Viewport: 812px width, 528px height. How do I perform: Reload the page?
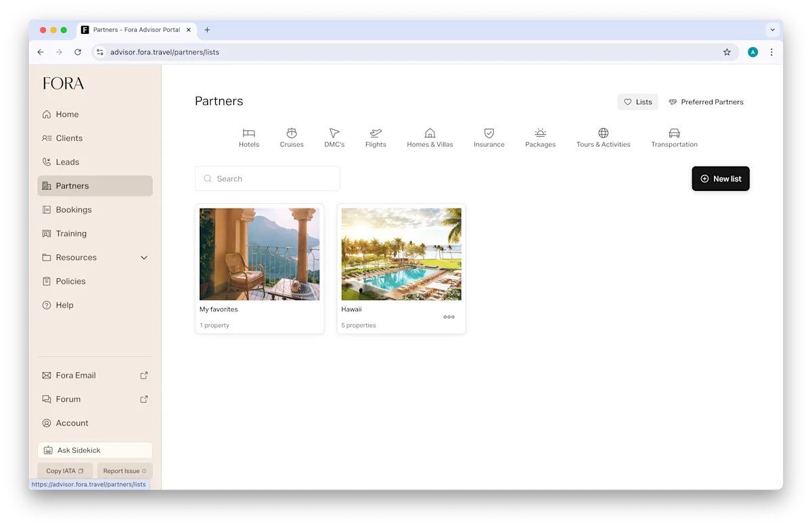(78, 52)
